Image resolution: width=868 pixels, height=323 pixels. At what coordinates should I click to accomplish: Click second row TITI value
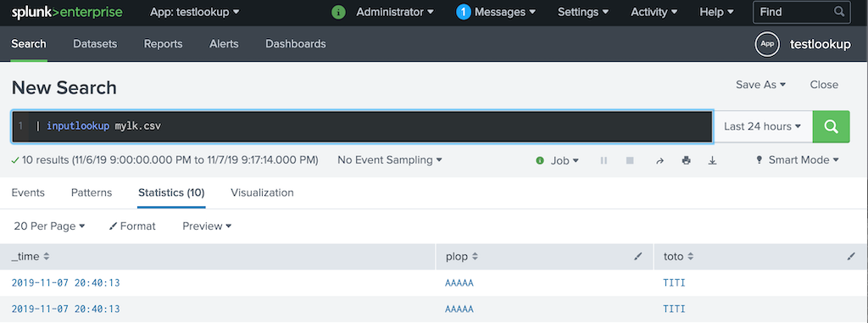(x=674, y=309)
